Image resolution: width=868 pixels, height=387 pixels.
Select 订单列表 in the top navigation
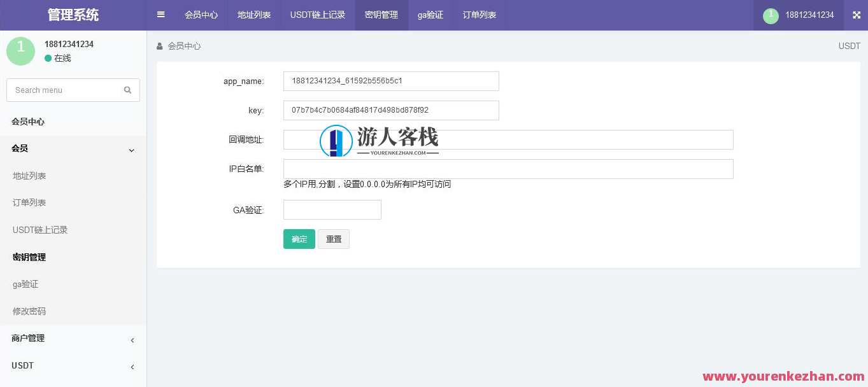479,15
